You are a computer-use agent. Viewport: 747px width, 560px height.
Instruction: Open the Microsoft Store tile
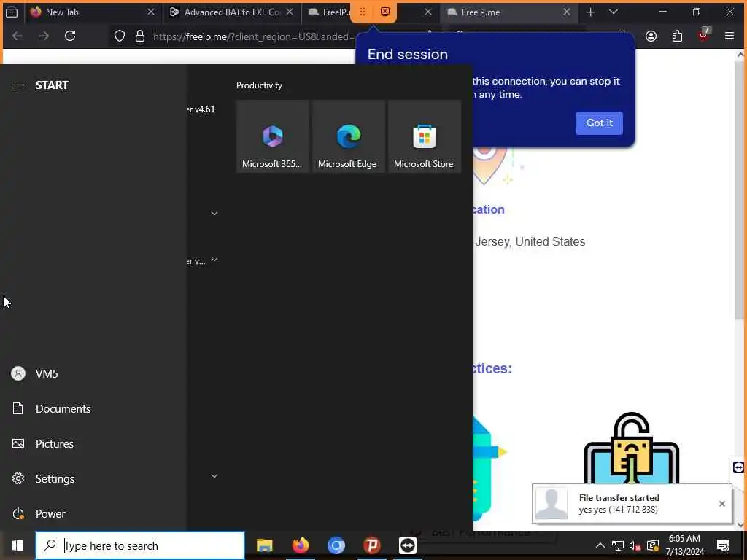pos(425,136)
